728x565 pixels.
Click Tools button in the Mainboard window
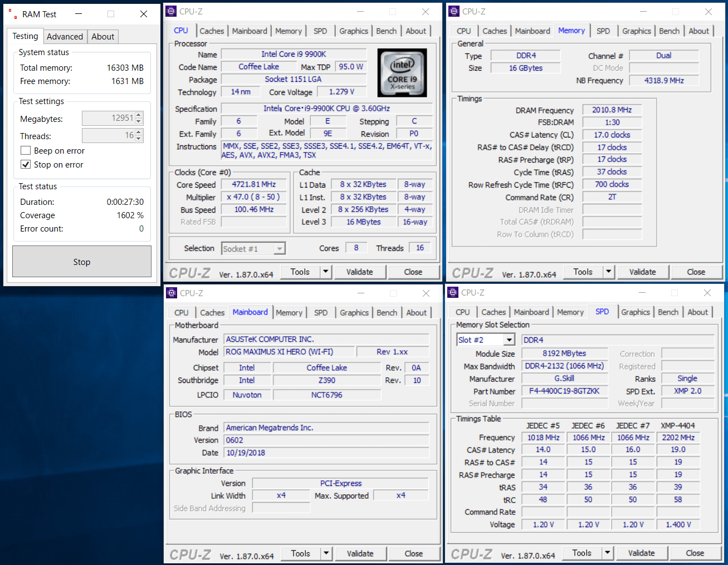click(301, 553)
